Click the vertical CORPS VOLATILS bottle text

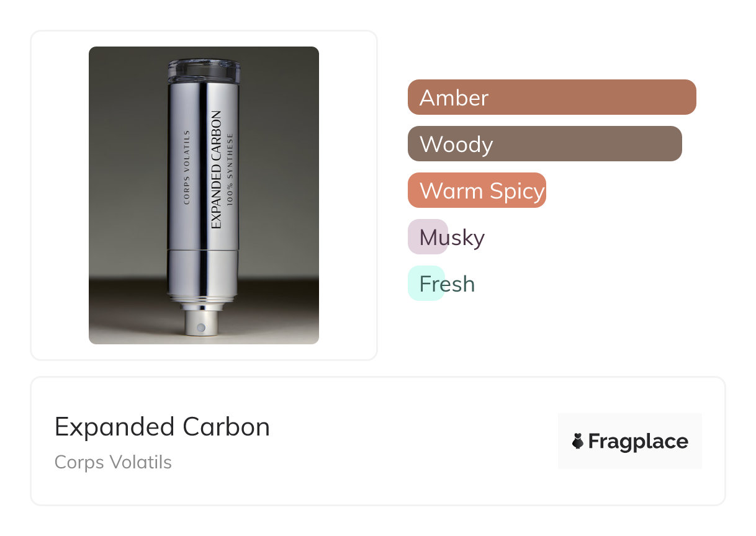(x=187, y=167)
